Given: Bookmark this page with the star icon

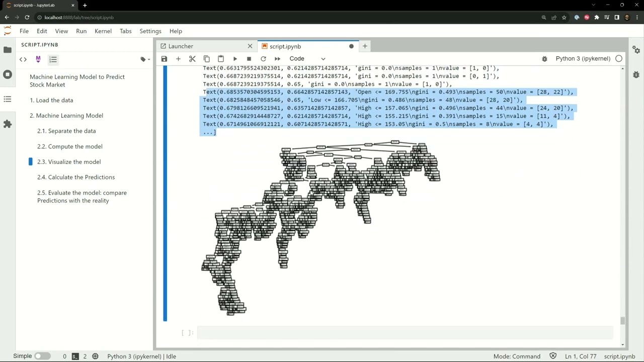Looking at the screenshot, I should coord(564,17).
